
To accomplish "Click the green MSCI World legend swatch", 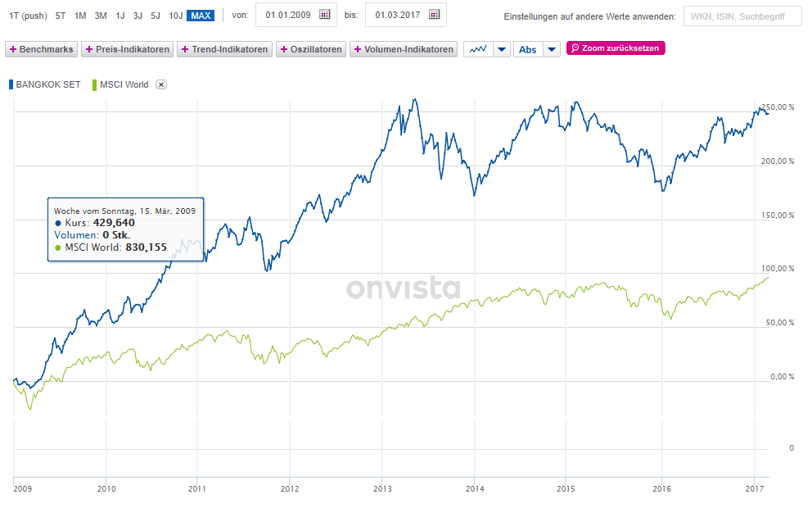I will click(94, 84).
